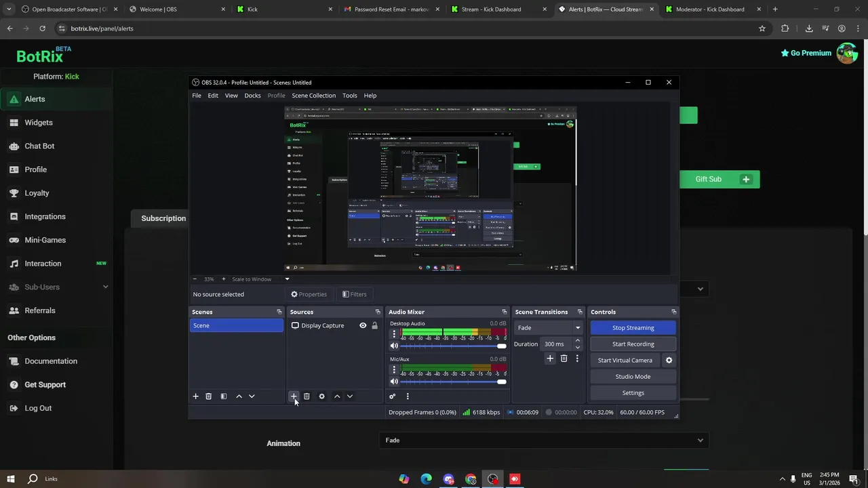Viewport: 868px width, 488px height.
Task: Adjust Mic/Aux volume slider
Action: coord(453,382)
